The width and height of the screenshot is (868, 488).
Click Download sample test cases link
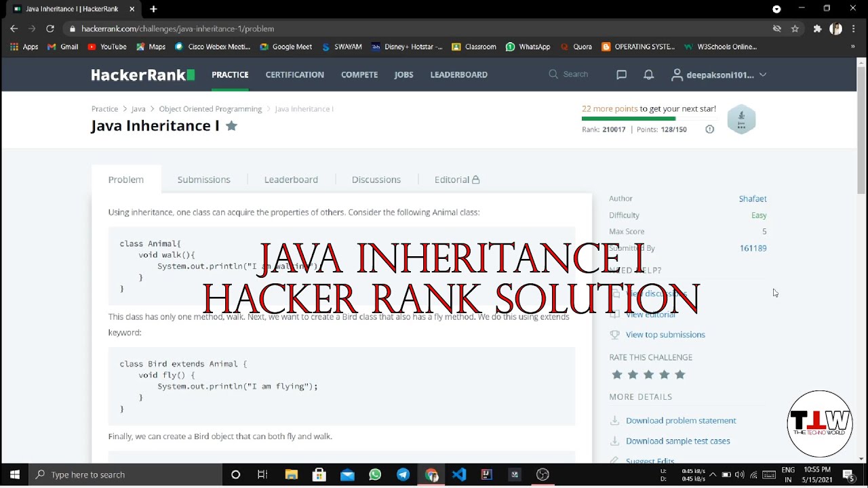(x=678, y=441)
